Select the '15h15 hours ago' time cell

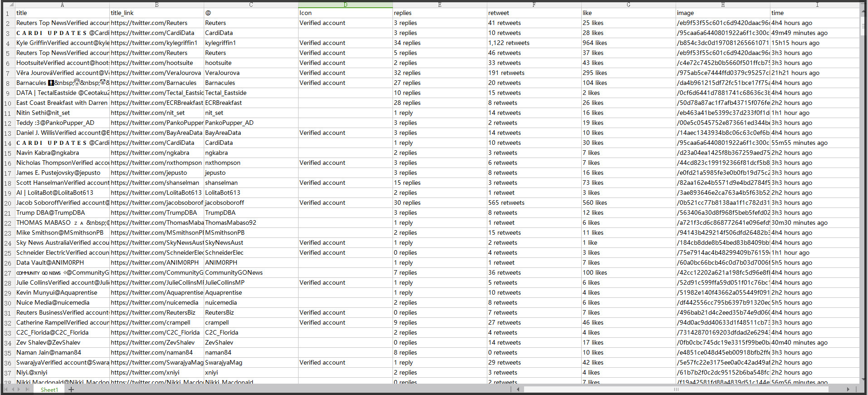click(x=814, y=43)
